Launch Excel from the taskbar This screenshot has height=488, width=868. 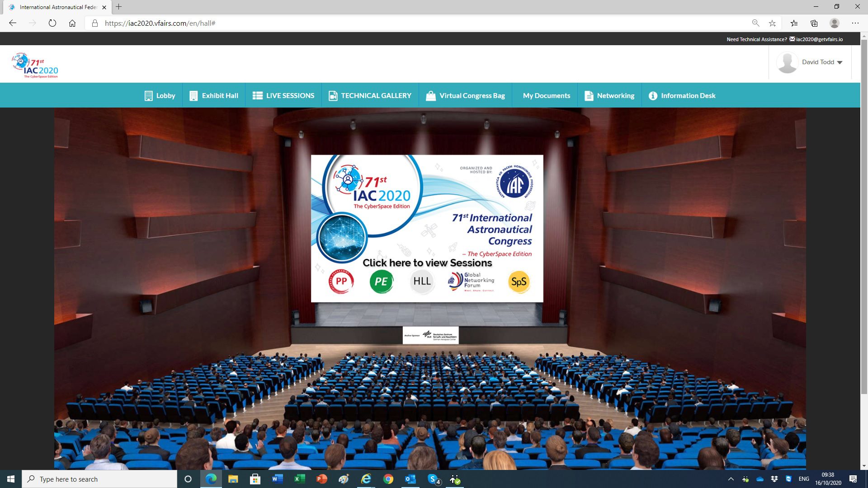tap(299, 479)
